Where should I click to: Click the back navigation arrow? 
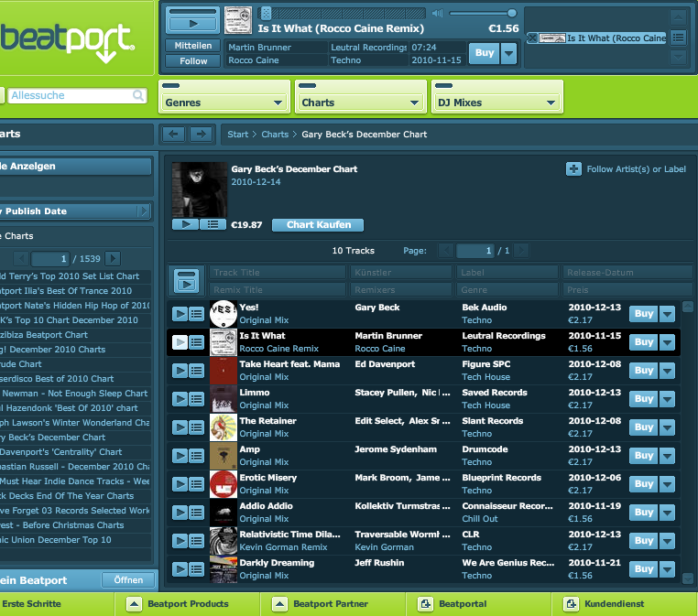pyautogui.click(x=174, y=135)
